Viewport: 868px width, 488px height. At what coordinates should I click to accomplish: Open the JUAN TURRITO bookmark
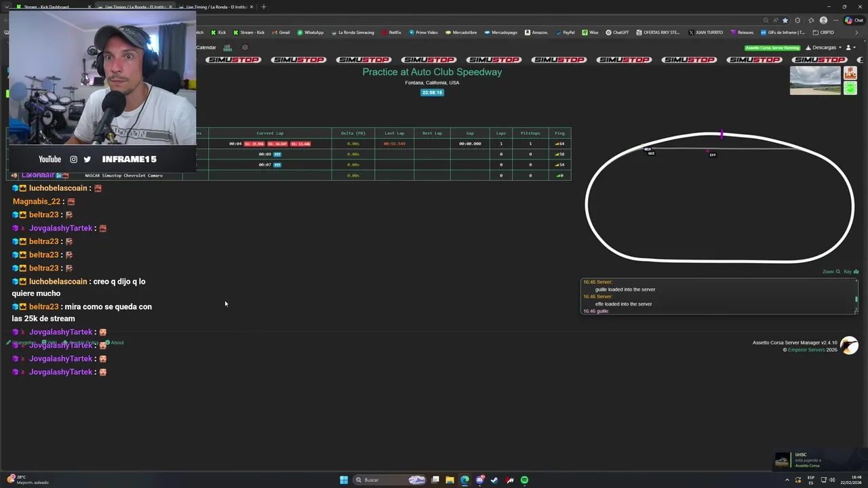pos(705,33)
